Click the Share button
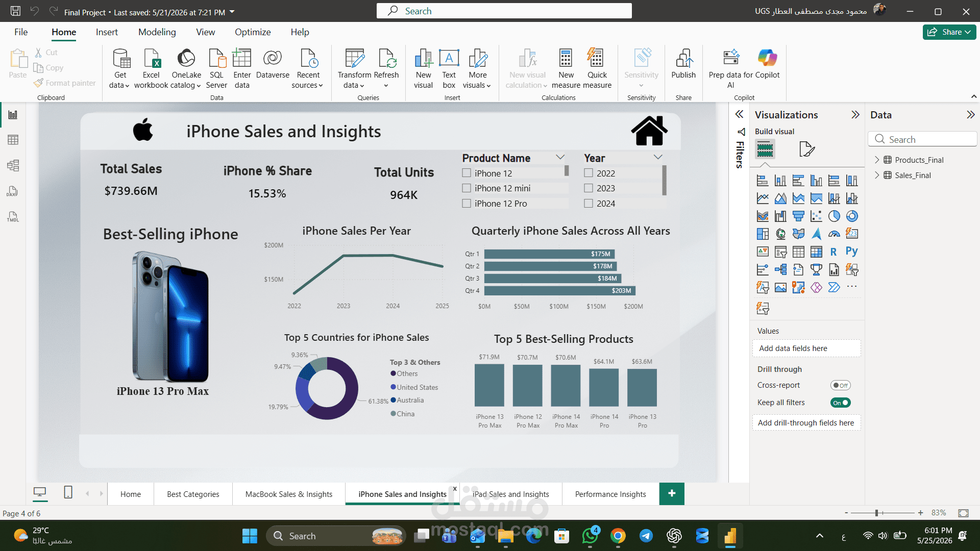 (x=949, y=32)
